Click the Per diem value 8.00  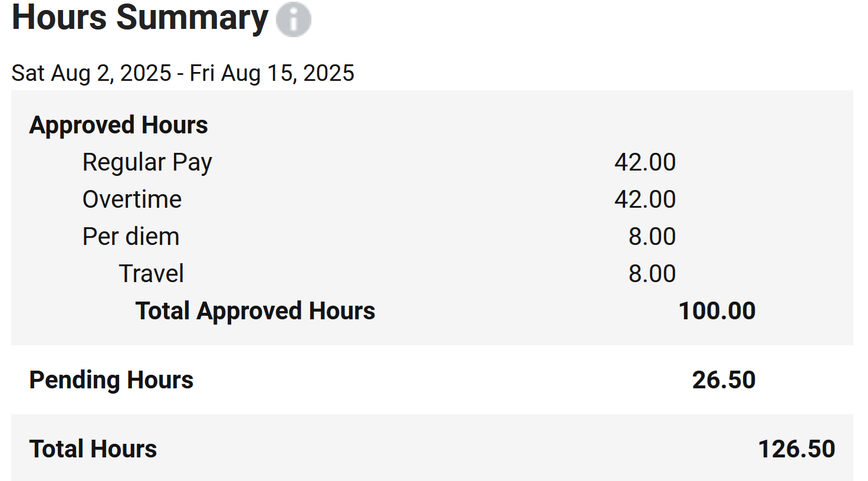click(x=652, y=237)
